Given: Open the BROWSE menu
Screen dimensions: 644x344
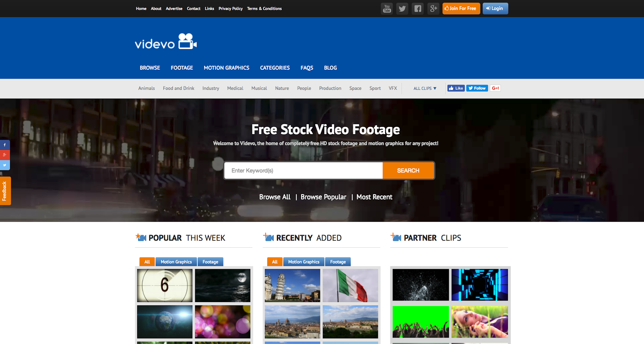Looking at the screenshot, I should pyautogui.click(x=150, y=68).
